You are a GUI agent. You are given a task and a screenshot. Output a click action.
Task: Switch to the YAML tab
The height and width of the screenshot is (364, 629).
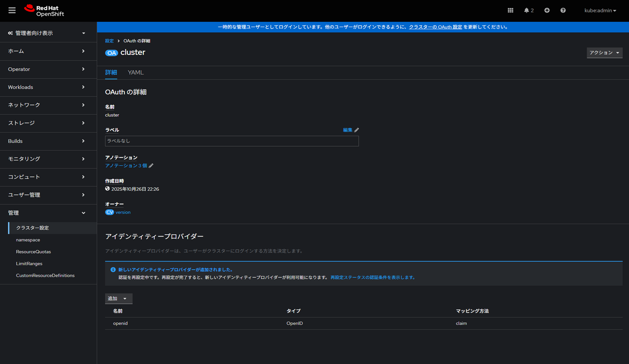136,72
